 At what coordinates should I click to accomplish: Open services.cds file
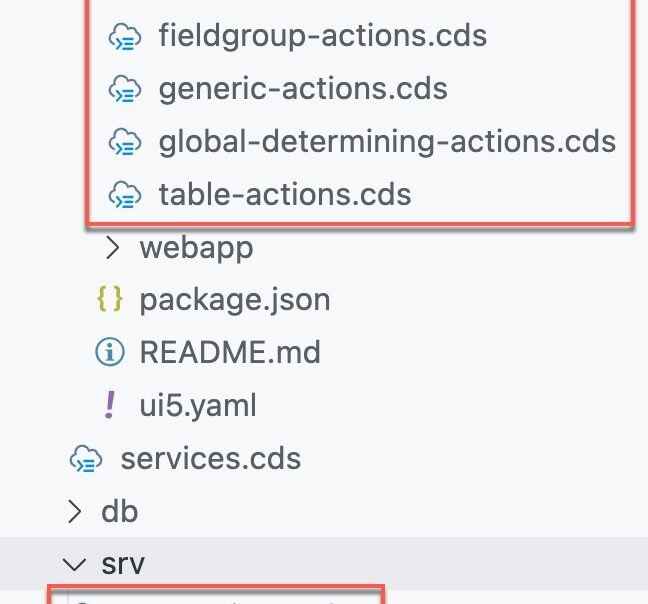coord(211,459)
